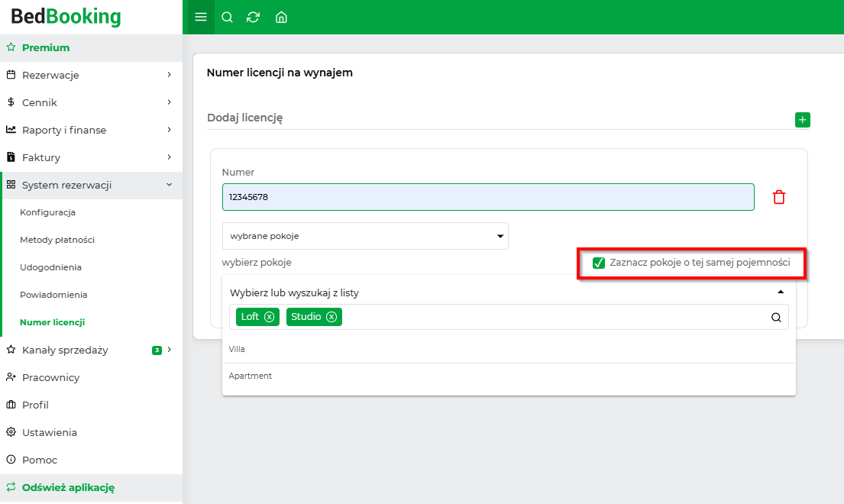Image resolution: width=844 pixels, height=504 pixels.
Task: Click the Cennik dollar icon
Action: pyautogui.click(x=11, y=102)
